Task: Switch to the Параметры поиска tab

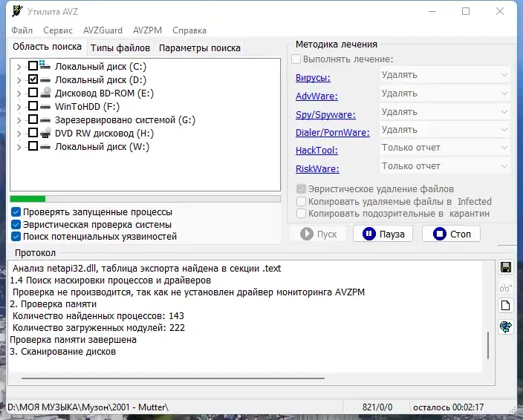Action: [x=199, y=48]
